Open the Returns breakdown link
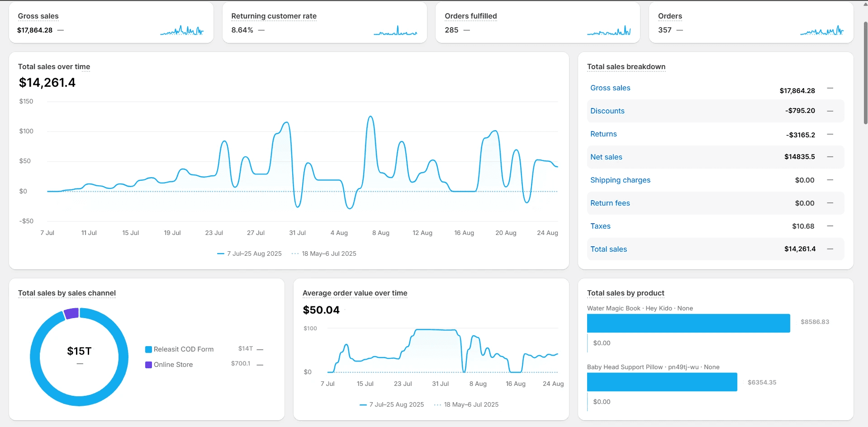Screen dimensions: 868x427 (603, 134)
